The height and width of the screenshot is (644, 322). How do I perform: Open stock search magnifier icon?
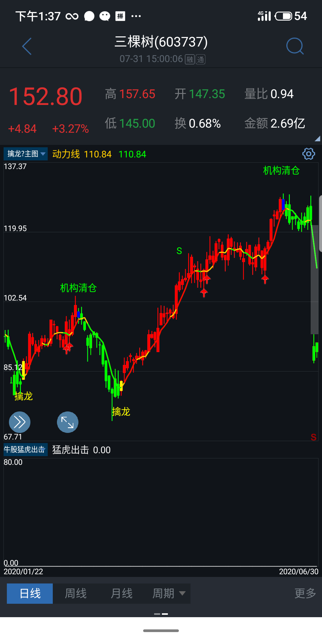click(295, 46)
